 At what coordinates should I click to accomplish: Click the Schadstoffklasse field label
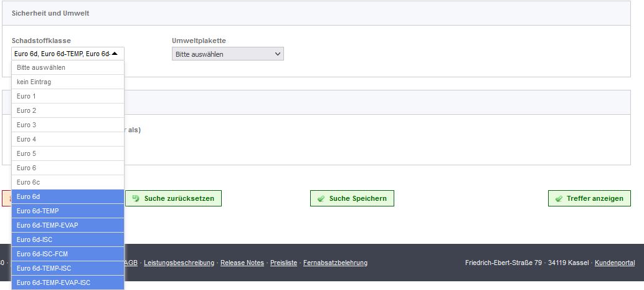coord(41,41)
